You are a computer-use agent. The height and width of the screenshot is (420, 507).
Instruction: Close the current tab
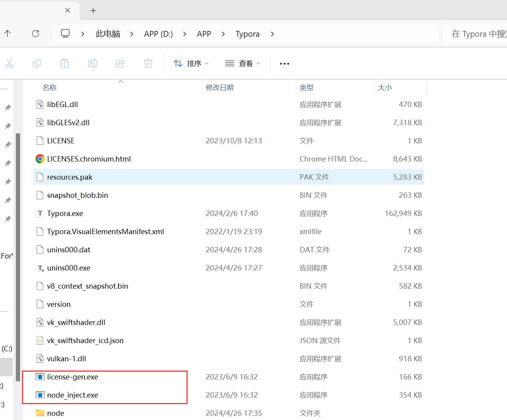point(68,10)
